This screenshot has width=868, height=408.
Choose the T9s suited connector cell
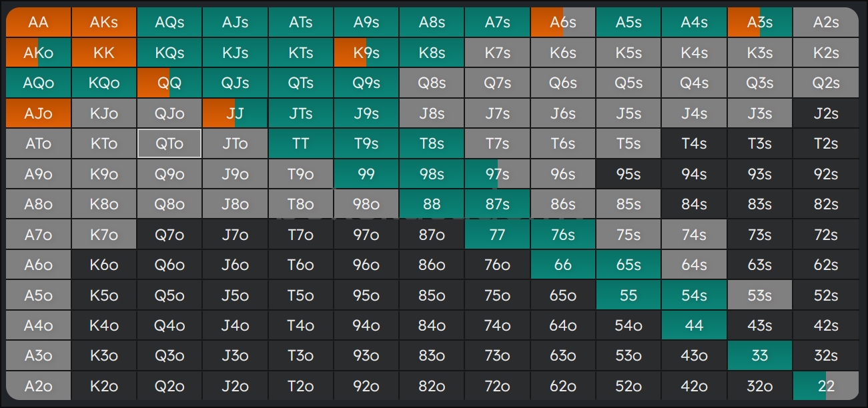tap(366, 143)
